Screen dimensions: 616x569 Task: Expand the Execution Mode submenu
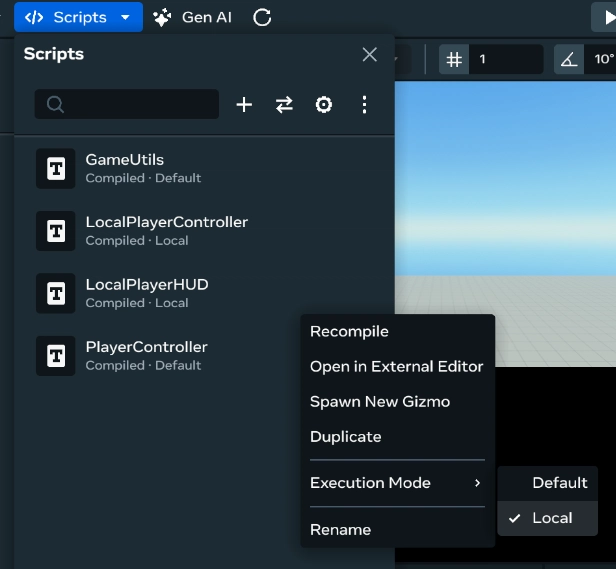pos(397,483)
